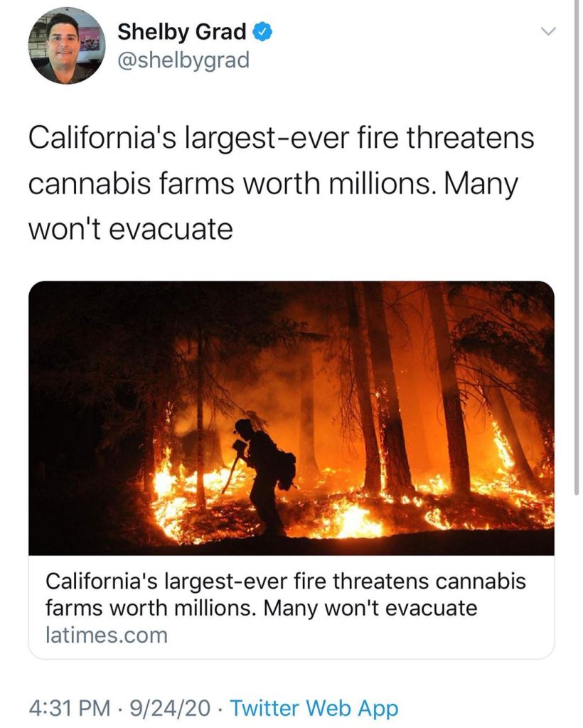The image size is (583, 728).
Task: Click the Shelby Grad display name
Action: (x=181, y=32)
